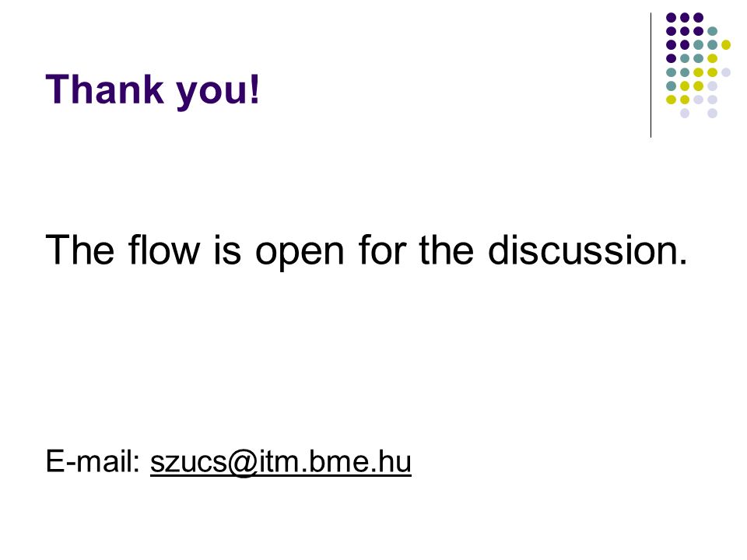747x560 pixels.
Task: Click the leftmost teal dot in the sixth row
Action: pyautogui.click(x=672, y=86)
